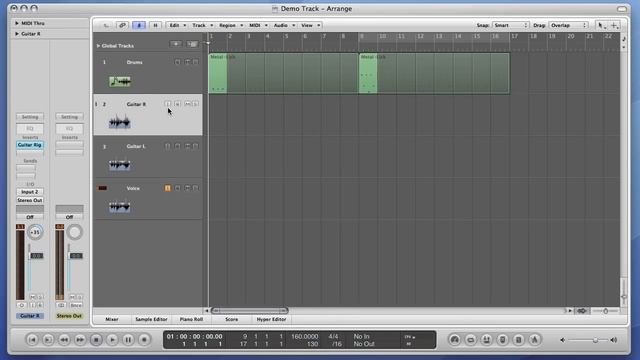Expand the Global Tracks disclosure triangle
This screenshot has width=640, height=360.
98,46
